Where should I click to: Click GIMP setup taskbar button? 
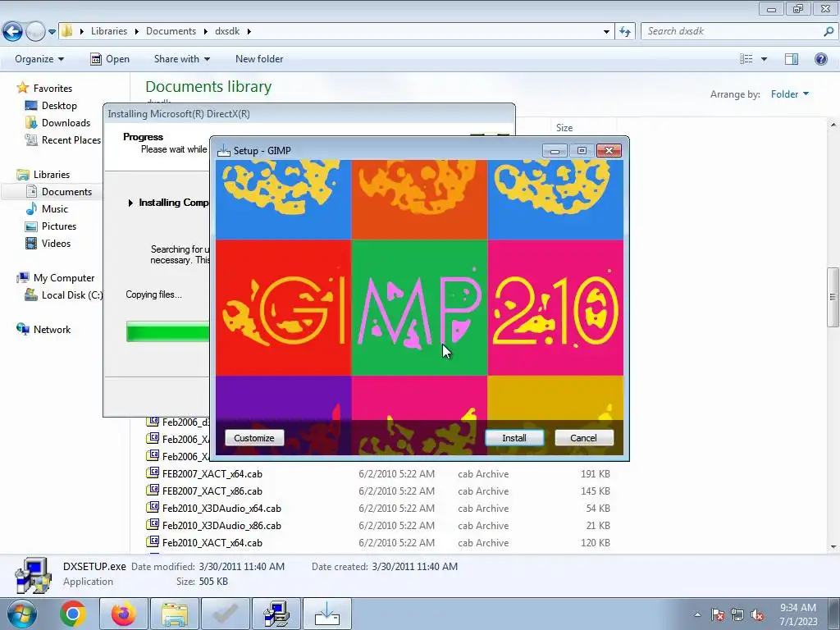pos(327,614)
